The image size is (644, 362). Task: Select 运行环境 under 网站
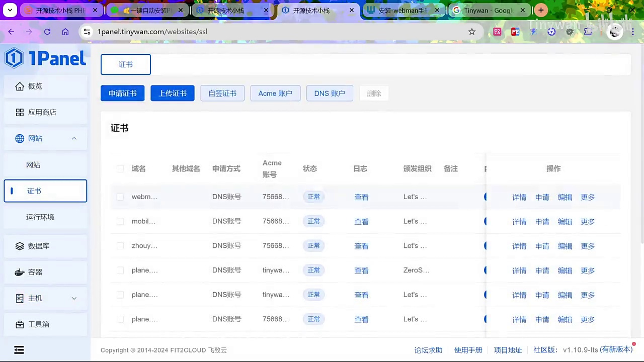[x=45, y=217]
